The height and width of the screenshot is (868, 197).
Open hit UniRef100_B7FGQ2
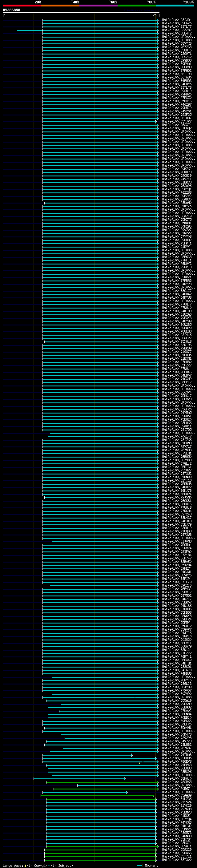(x=176, y=128)
